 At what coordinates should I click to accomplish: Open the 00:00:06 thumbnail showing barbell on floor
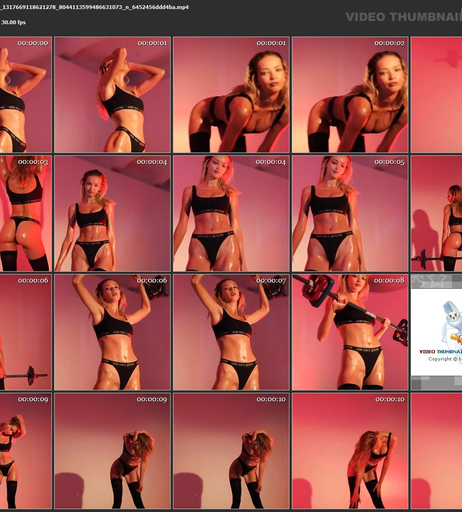pyautogui.click(x=26, y=332)
